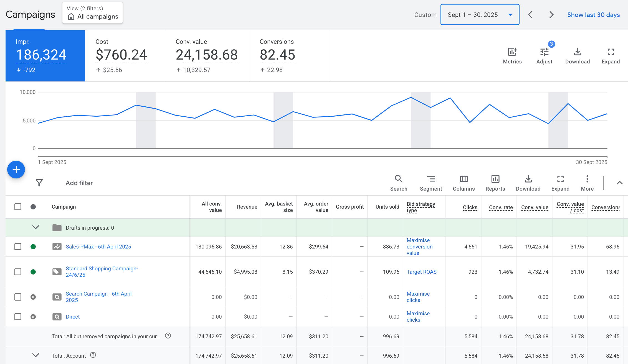The height and width of the screenshot is (364, 628).
Task: Click the blue plus button beside the chart
Action: click(x=16, y=169)
